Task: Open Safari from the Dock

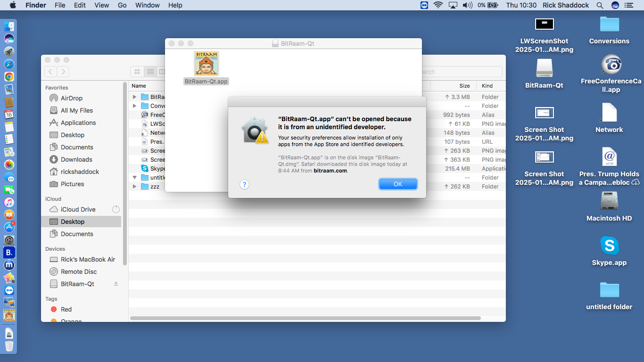Action: pos(9,64)
